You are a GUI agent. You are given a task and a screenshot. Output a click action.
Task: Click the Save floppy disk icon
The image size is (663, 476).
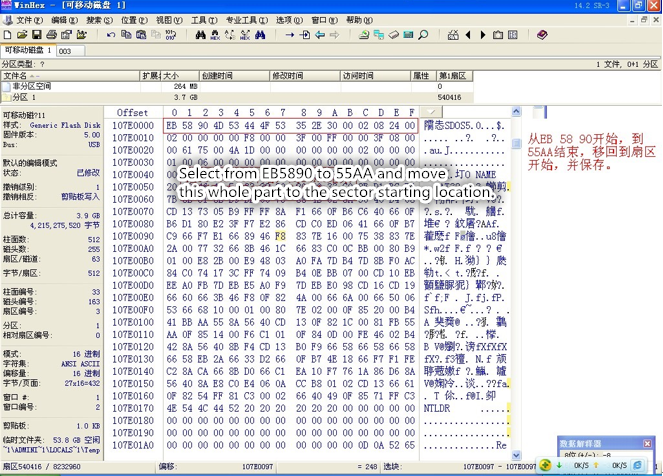pyautogui.click(x=37, y=35)
